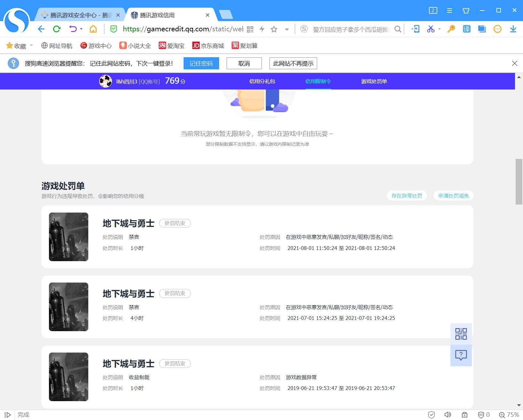
Task: Toggle the status bar sound speaker icon
Action: coord(448,415)
